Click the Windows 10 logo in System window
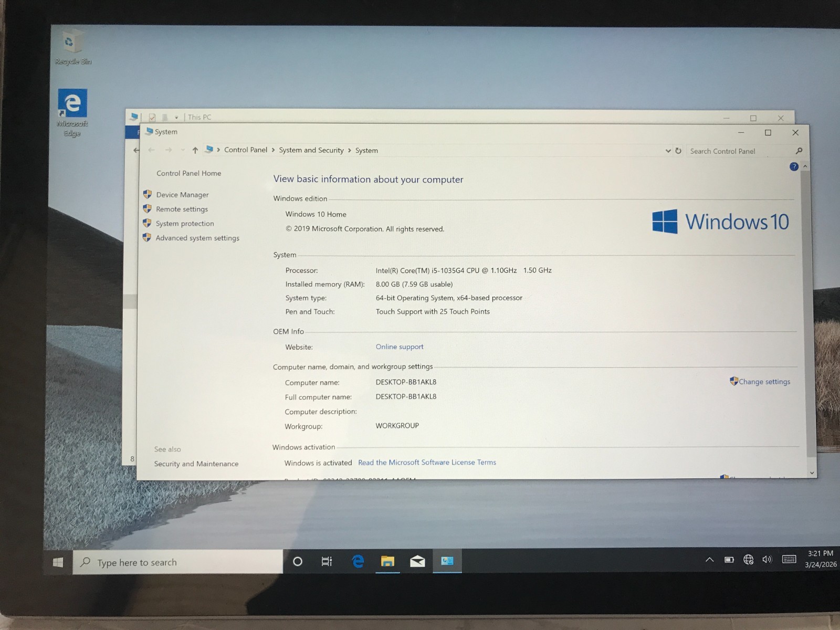The image size is (840, 630). point(720,222)
